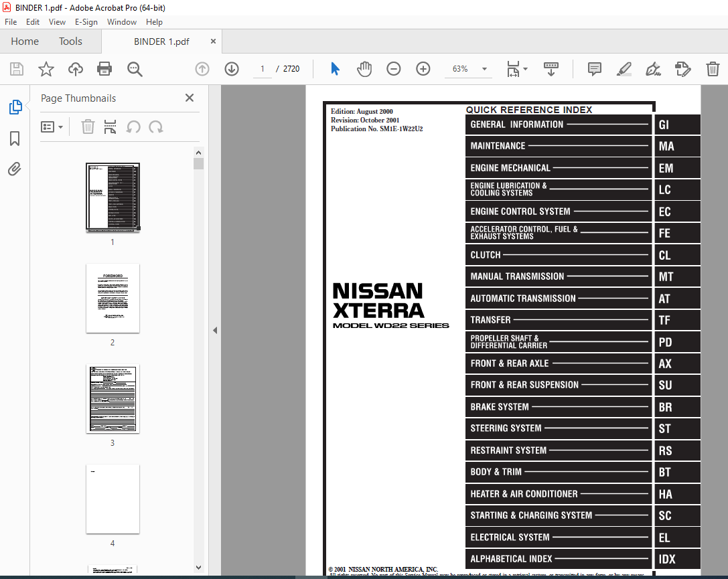Viewport: 728px width, 579px height.
Task: Click ELECTRICAL SYSTEM index entry
Action: coord(559,537)
